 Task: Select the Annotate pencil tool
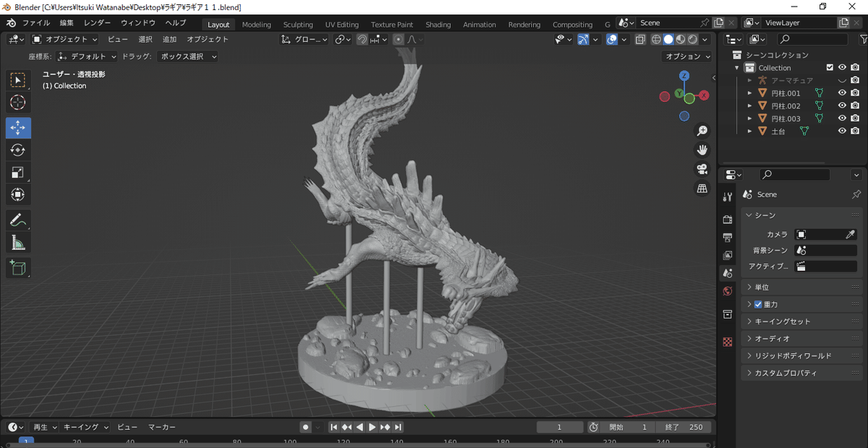pos(18,220)
